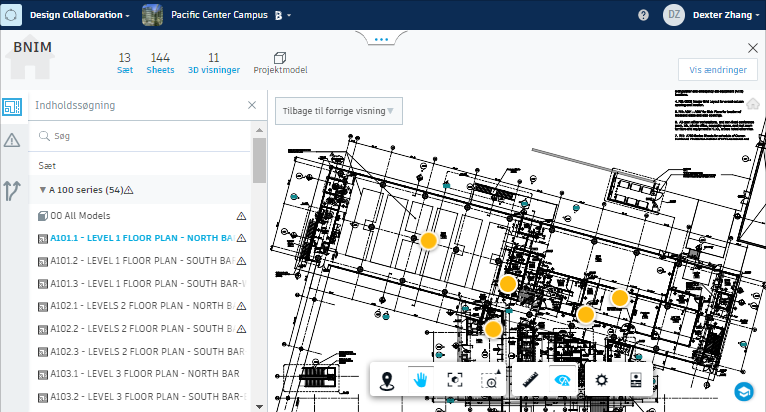This screenshot has width=766, height=412.
Task: Click warning icon beside 00 All Models
Action: (x=241, y=216)
